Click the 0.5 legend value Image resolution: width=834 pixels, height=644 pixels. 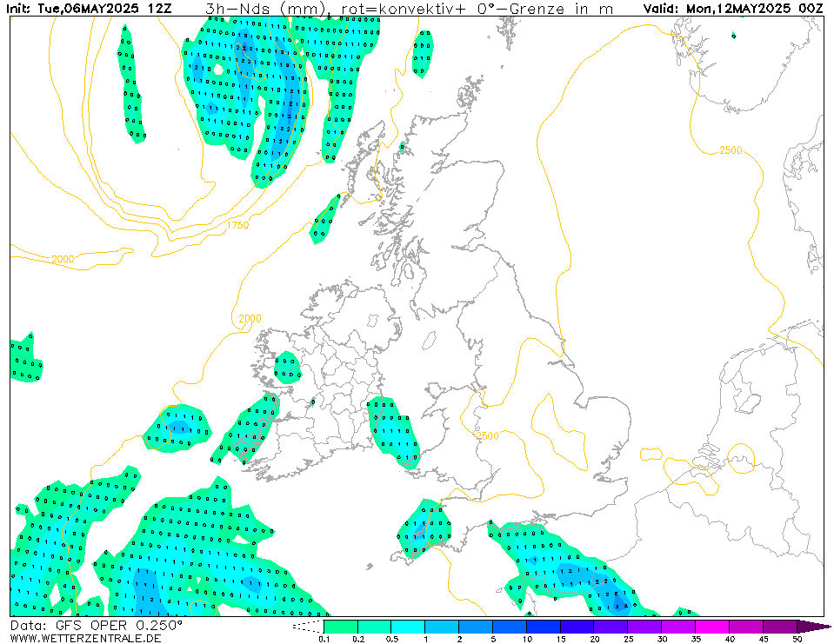tap(391, 639)
